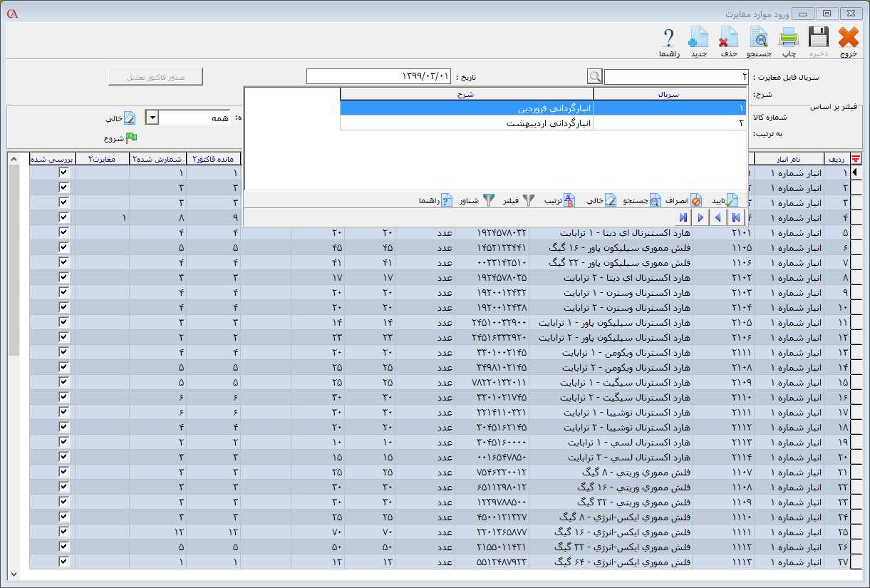The height and width of the screenshot is (588, 870).
Task: Click the Delete (حذف) toolbar icon
Action: pos(728,38)
